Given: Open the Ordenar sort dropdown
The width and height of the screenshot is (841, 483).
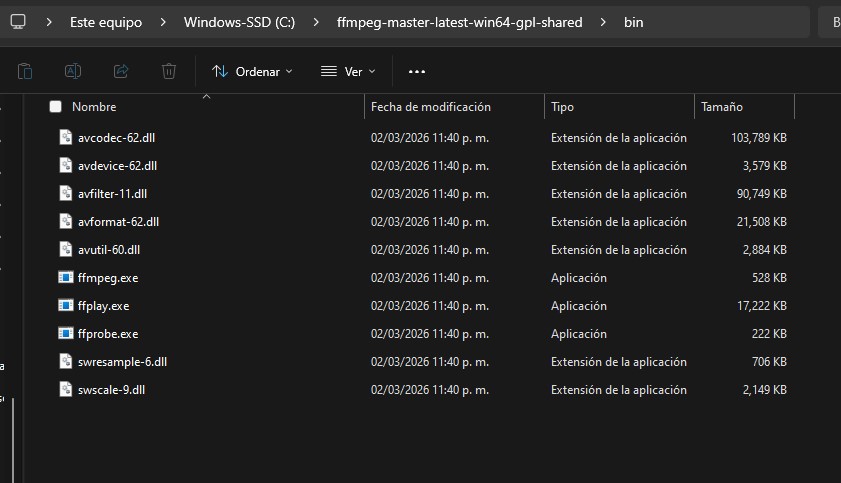Looking at the screenshot, I should coord(252,71).
